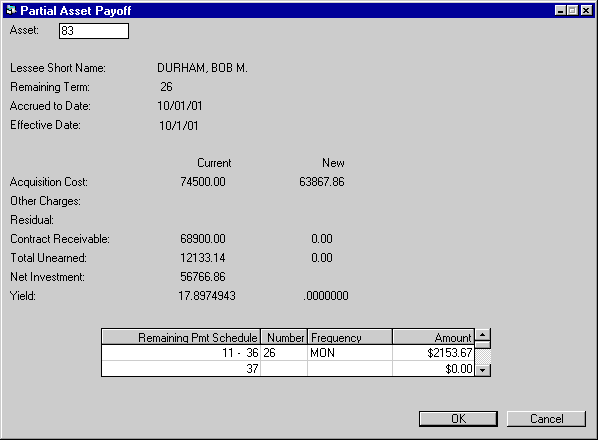
Task: Maximize the Partial Asset Payoff window
Action: [572, 10]
